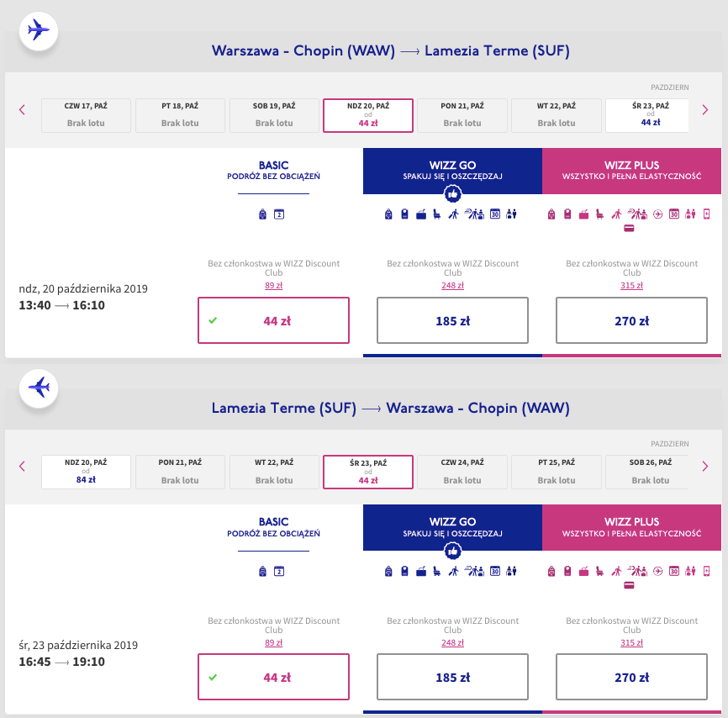Click return WIZZ PLUS refund card icon
The height and width of the screenshot is (718, 728).
629,586
